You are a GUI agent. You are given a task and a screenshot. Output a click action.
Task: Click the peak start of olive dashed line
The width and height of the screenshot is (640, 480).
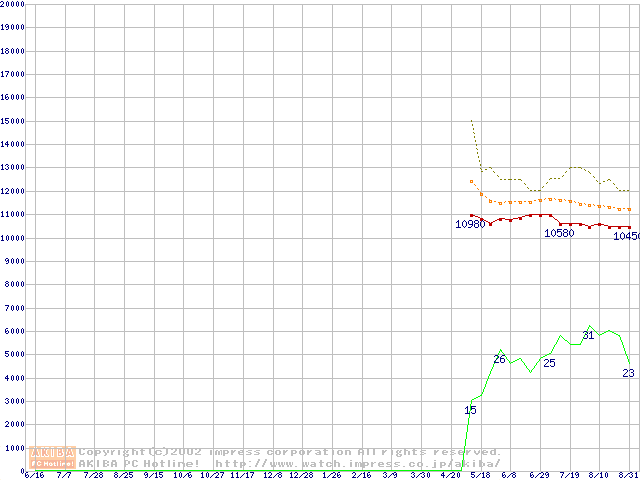coord(471,121)
